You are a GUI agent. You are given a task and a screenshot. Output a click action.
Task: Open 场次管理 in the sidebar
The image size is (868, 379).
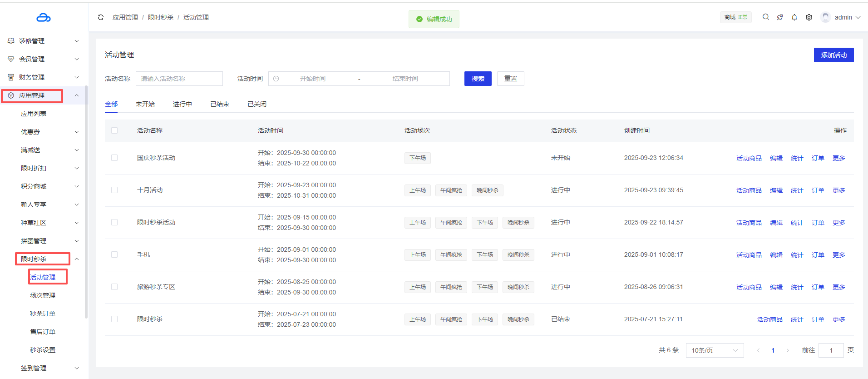click(43, 295)
